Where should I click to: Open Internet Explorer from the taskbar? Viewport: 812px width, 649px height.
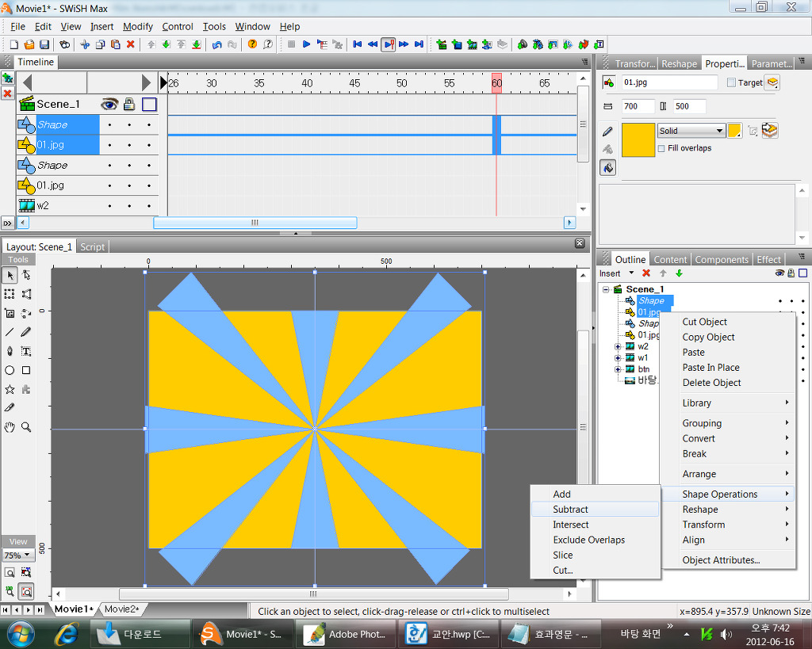[x=67, y=634]
